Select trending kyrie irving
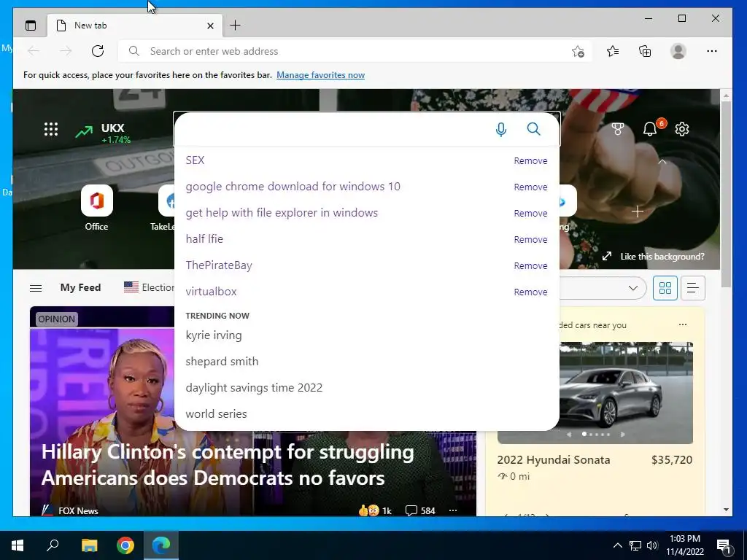 tap(214, 335)
